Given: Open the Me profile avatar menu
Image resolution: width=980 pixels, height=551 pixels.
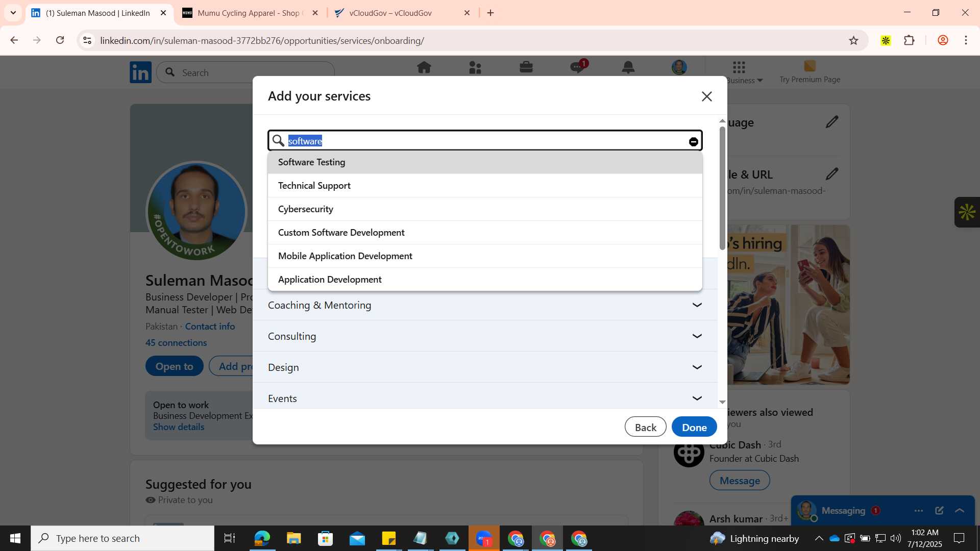Looking at the screenshot, I should [x=679, y=67].
